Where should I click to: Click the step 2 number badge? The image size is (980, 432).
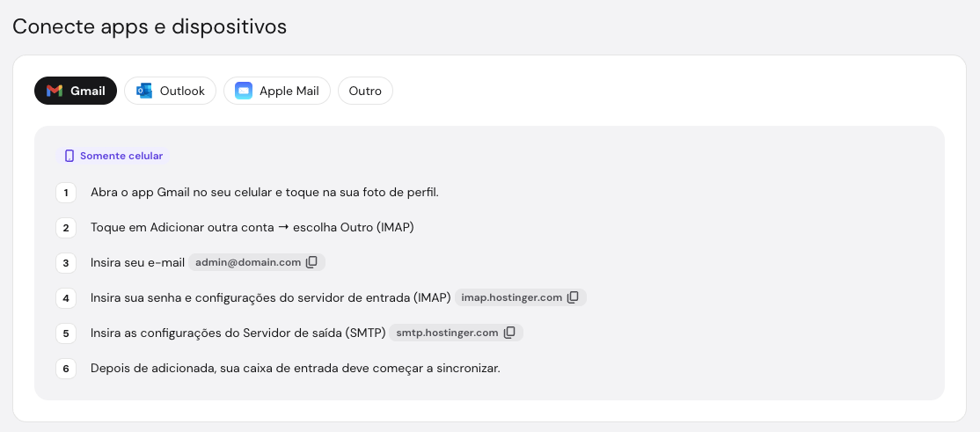click(66, 228)
